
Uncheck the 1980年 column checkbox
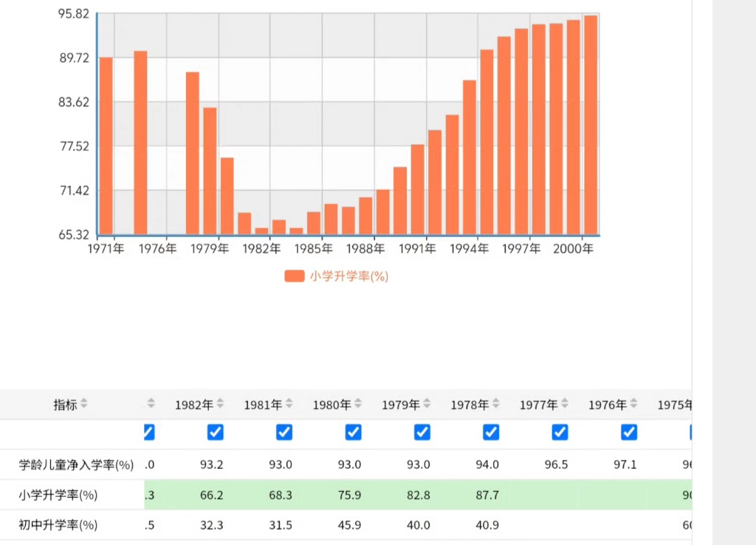click(354, 432)
